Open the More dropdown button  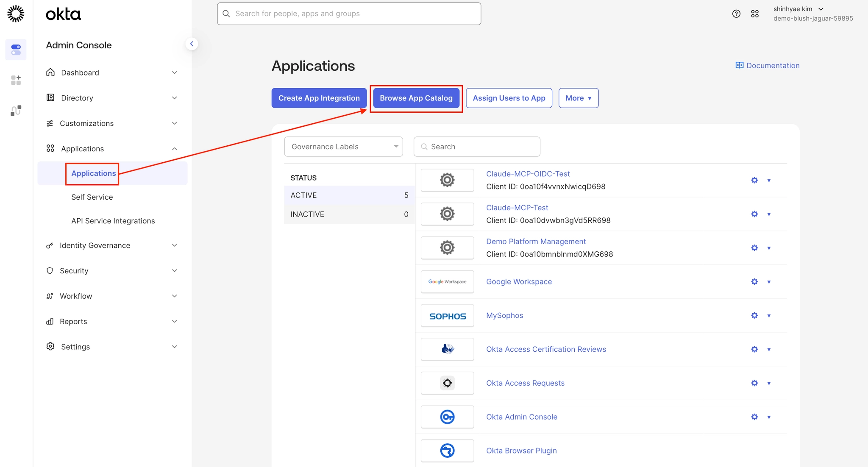pos(578,98)
